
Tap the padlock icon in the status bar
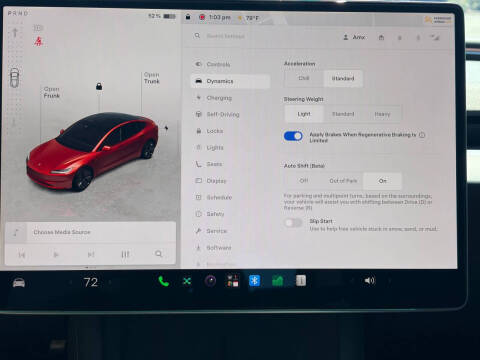coord(188,17)
